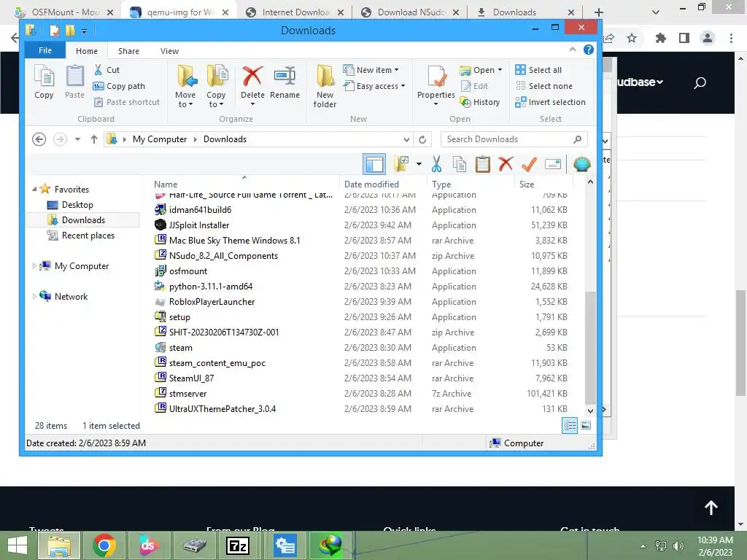Click the copy toolbar icon beside scissors

coord(460,164)
